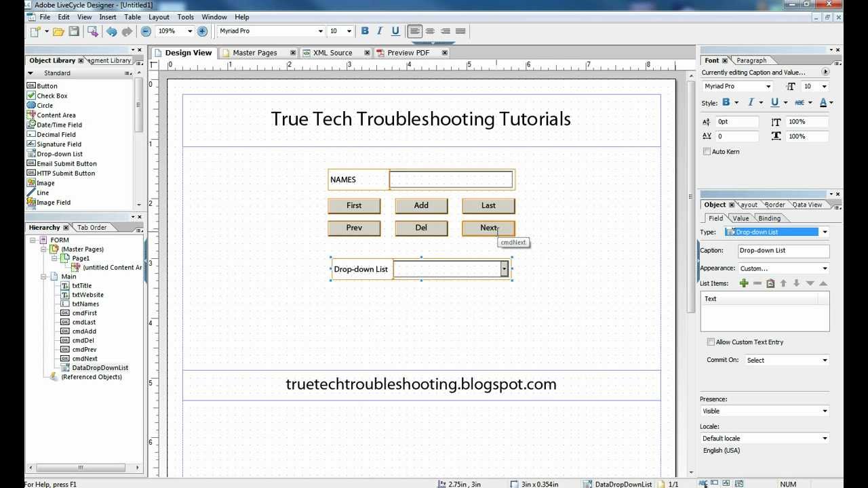Screen dimensions: 868x488
Task: Click the First button on form
Action: pos(354,206)
